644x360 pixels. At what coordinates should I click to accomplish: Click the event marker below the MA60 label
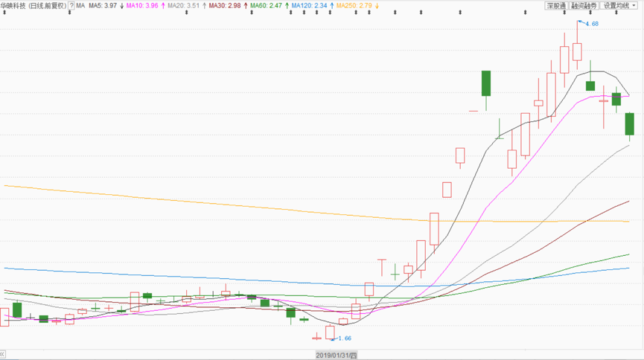pos(252,13)
